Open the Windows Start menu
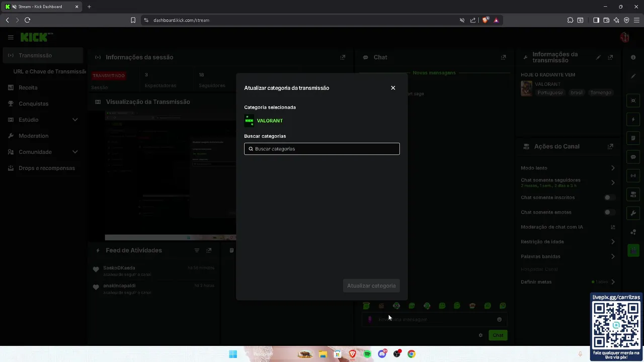Screen dimensions: 644x362 [x=233, y=354]
